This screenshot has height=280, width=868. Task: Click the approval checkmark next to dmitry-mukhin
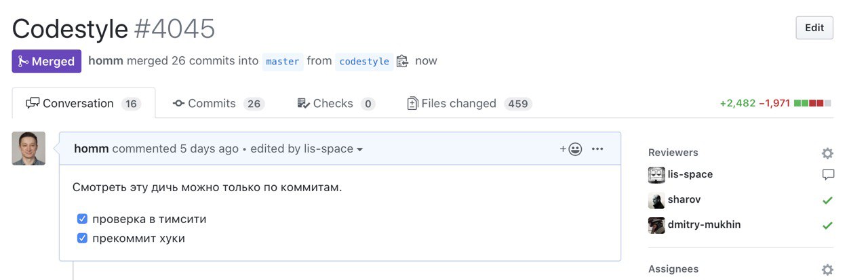pos(827,225)
